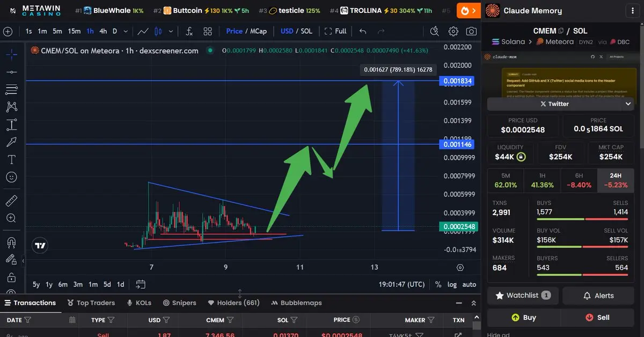Open the KOLs tab
This screenshot has height=337, width=644.
(x=139, y=303)
